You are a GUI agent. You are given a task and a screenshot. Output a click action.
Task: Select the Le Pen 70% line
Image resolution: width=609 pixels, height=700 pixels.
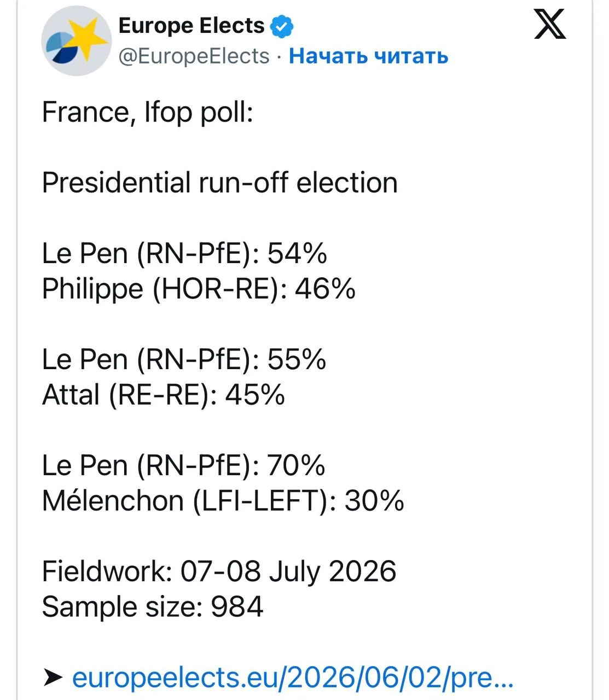pyautogui.click(x=184, y=465)
